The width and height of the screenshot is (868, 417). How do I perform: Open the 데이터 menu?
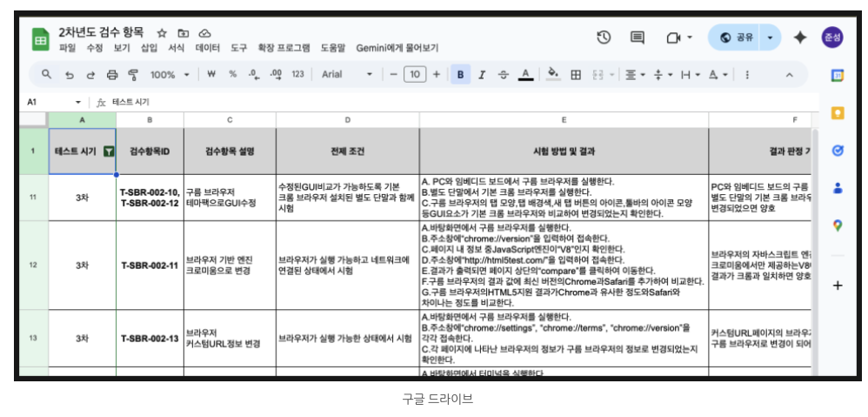pyautogui.click(x=208, y=49)
